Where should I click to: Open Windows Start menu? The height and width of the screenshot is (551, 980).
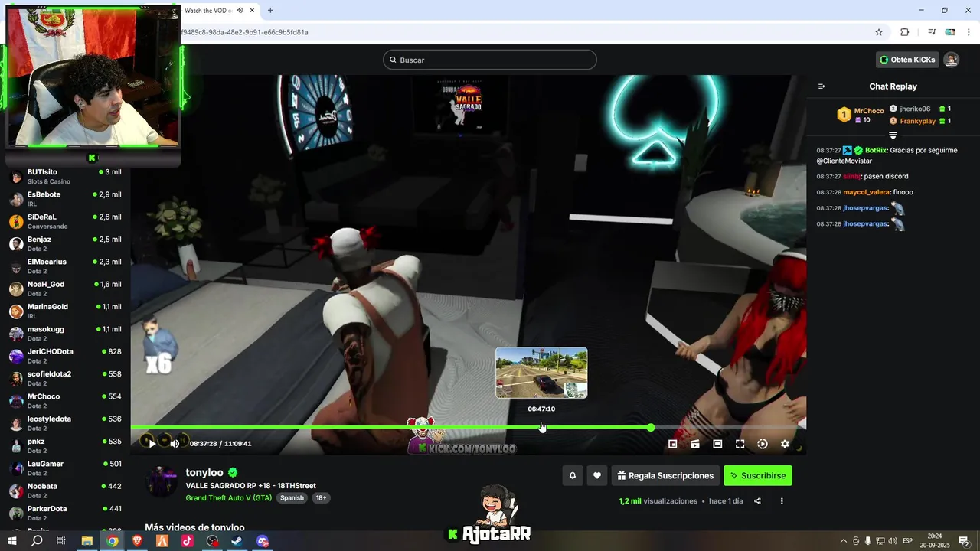(x=12, y=541)
